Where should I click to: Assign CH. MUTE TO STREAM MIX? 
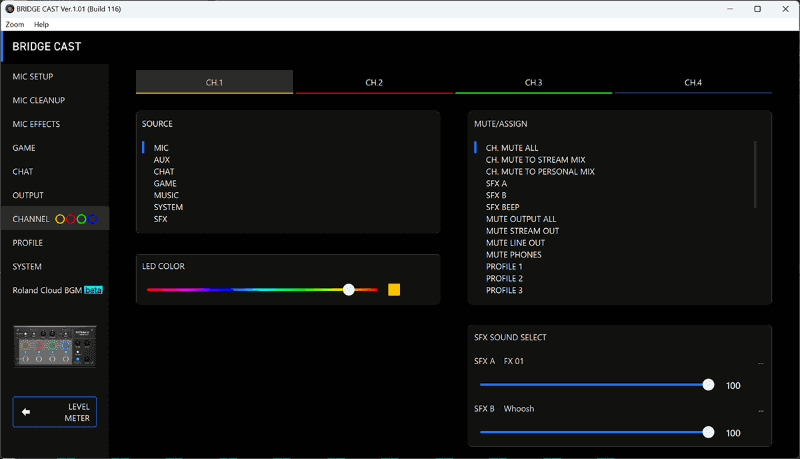point(535,160)
